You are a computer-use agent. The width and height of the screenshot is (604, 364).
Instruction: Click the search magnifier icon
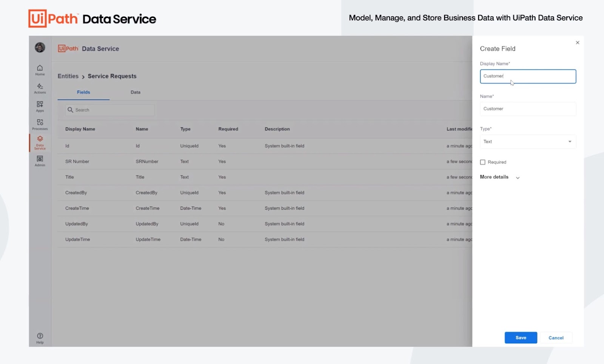point(70,110)
